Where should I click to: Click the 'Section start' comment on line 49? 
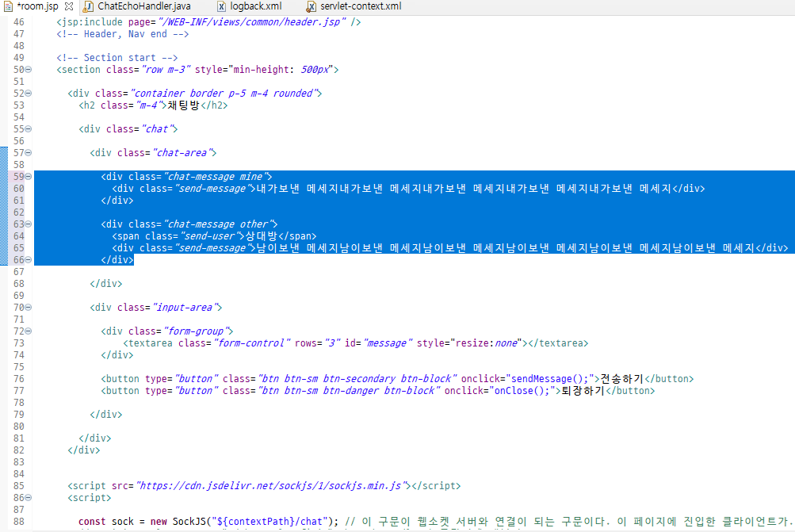point(117,58)
